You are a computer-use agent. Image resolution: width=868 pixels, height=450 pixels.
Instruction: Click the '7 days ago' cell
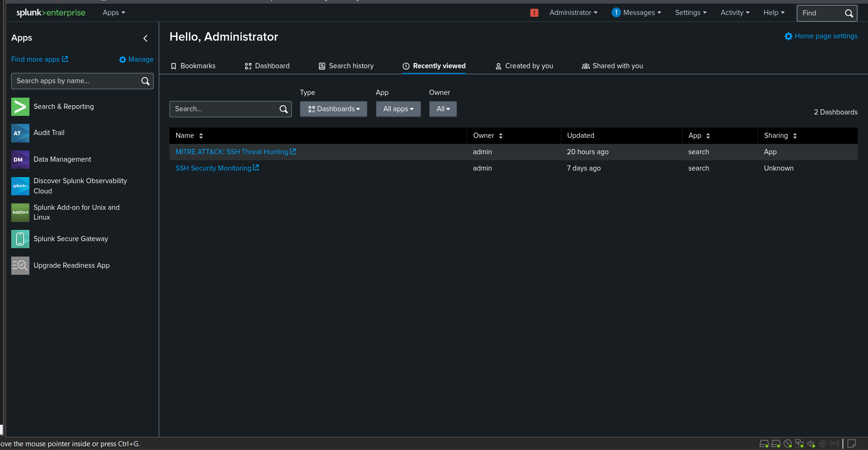click(x=584, y=168)
